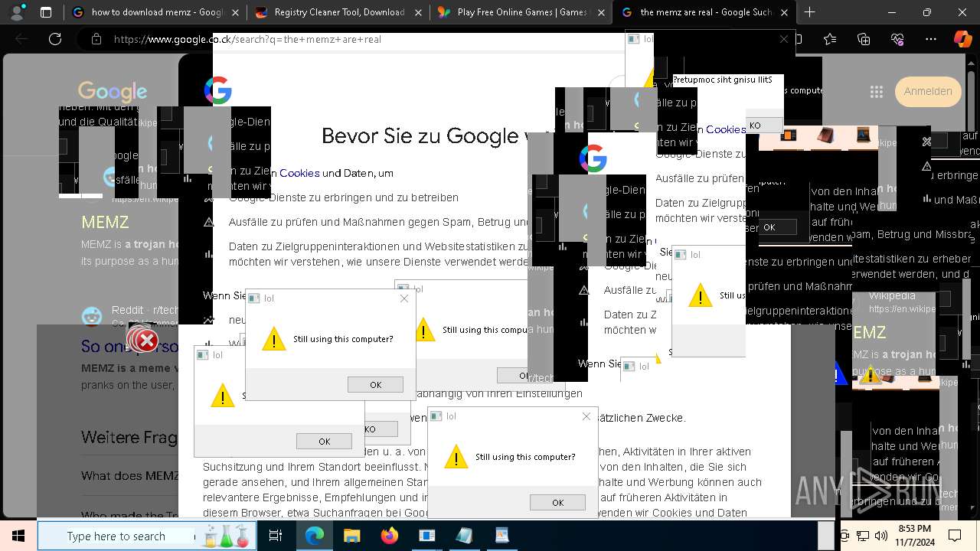Refresh the current page

pyautogui.click(x=55, y=39)
